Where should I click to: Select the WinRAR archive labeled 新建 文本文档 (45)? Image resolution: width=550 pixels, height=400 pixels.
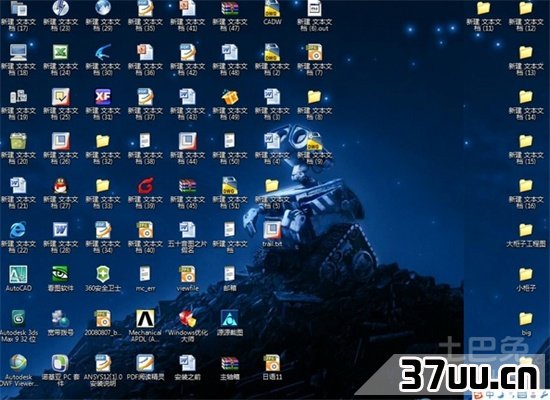tap(188, 185)
